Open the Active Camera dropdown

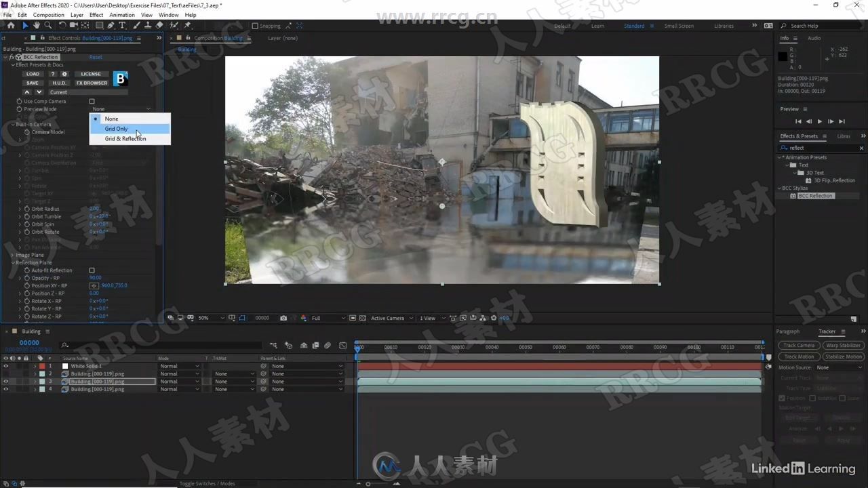coord(391,318)
